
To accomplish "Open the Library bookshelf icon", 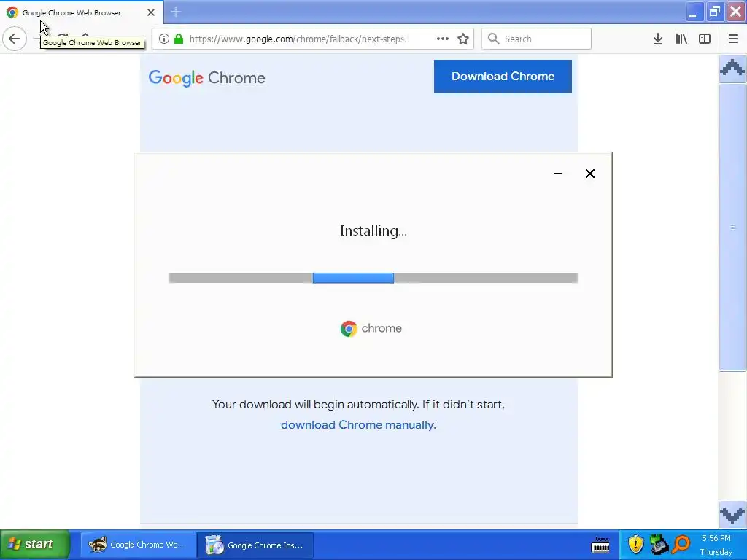I will tap(681, 39).
